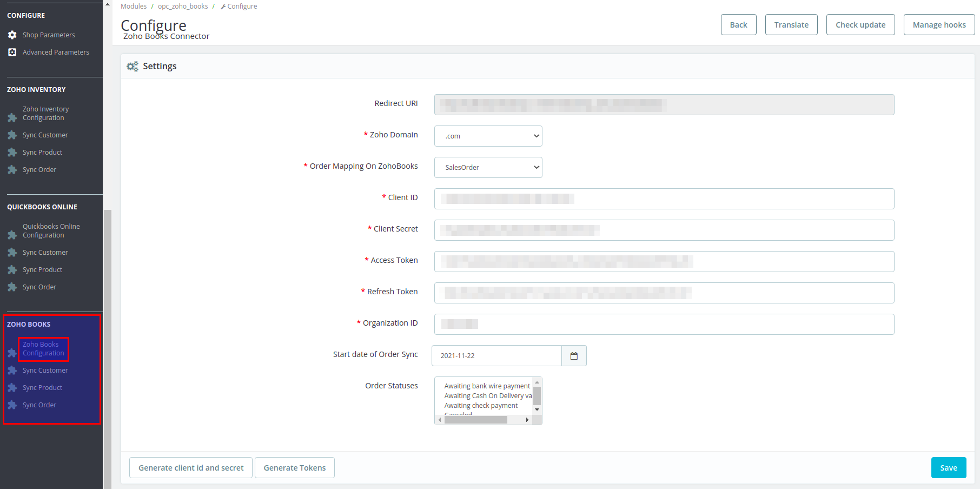980x489 pixels.
Task: Click puzzle icon next to Zoho Inventory Sync Order
Action: pyautogui.click(x=12, y=170)
